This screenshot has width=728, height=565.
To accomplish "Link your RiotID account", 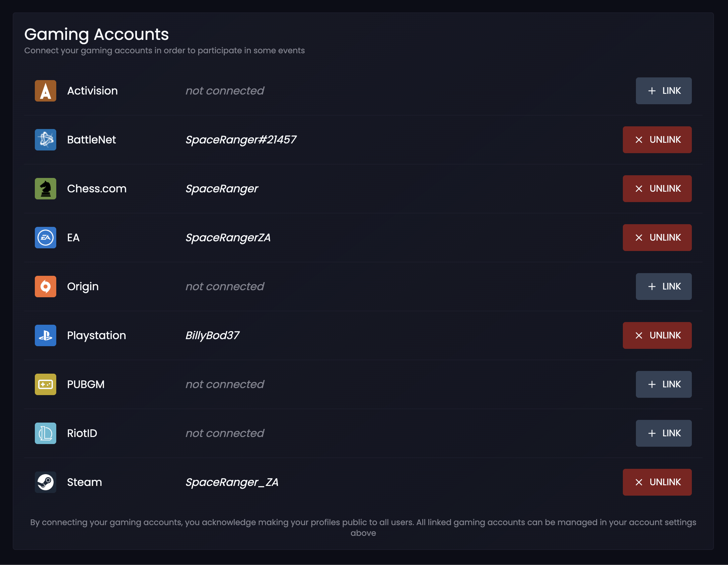I will coord(663,433).
